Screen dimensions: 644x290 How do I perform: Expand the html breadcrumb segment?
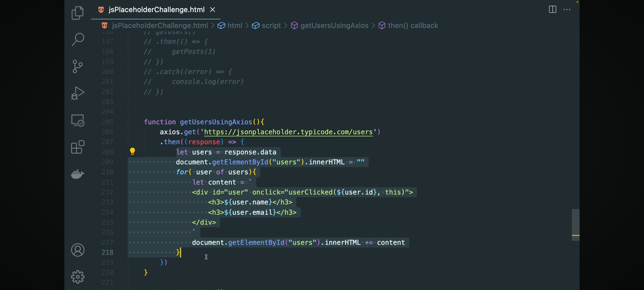[235, 26]
